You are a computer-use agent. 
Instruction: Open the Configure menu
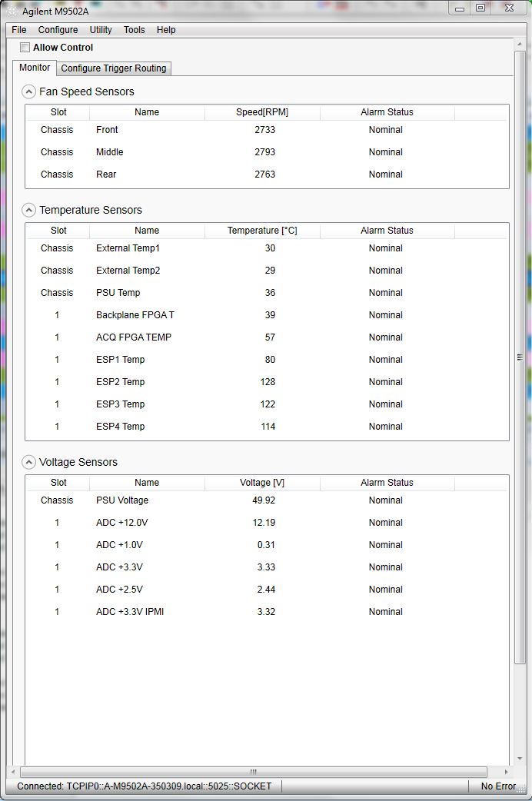[58, 30]
